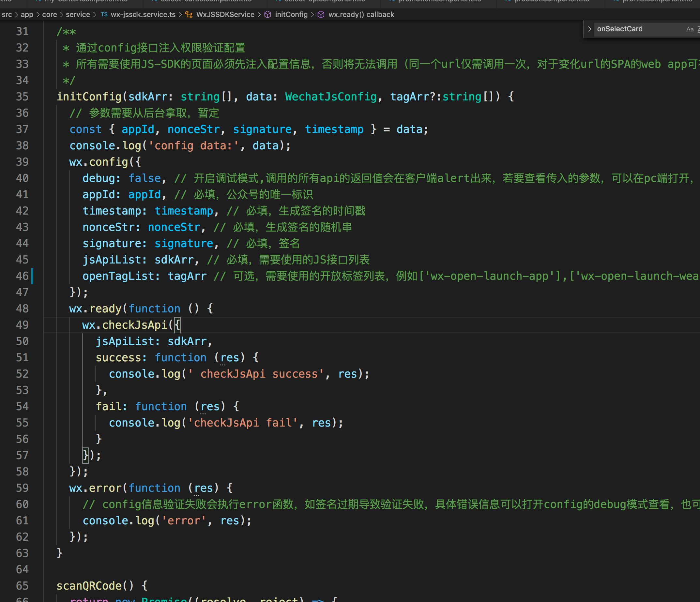This screenshot has width=700, height=602.
Task: Open the src breadcrumb segment
Action: (7, 15)
